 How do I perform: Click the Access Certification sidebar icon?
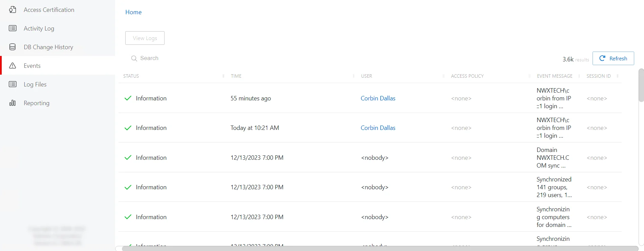13,10
